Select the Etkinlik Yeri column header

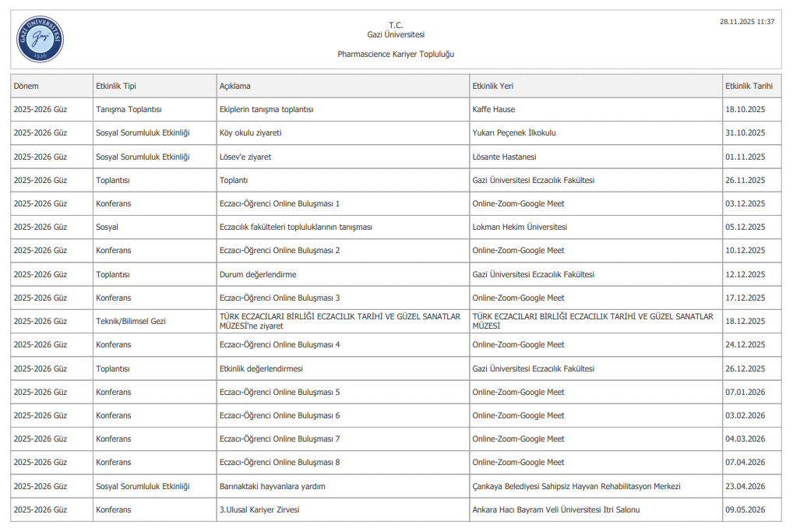[x=492, y=86]
